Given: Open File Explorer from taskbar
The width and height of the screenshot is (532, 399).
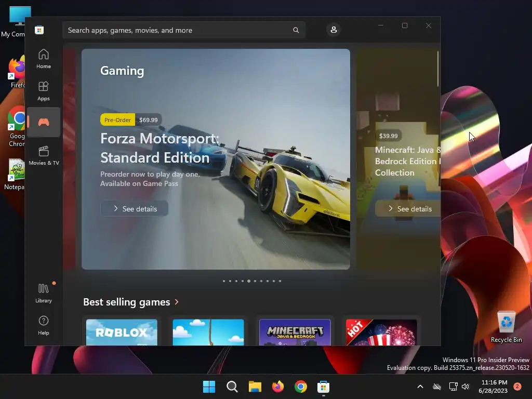Looking at the screenshot, I should (x=255, y=387).
